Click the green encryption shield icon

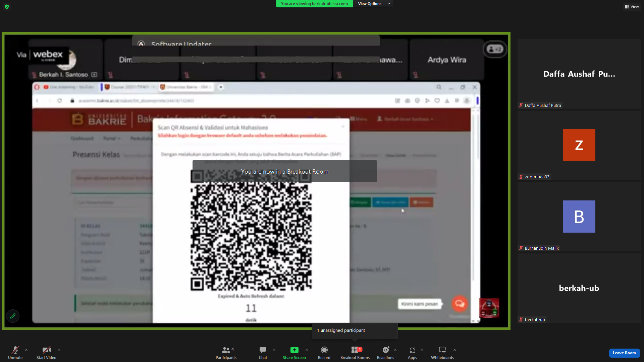coord(7,7)
